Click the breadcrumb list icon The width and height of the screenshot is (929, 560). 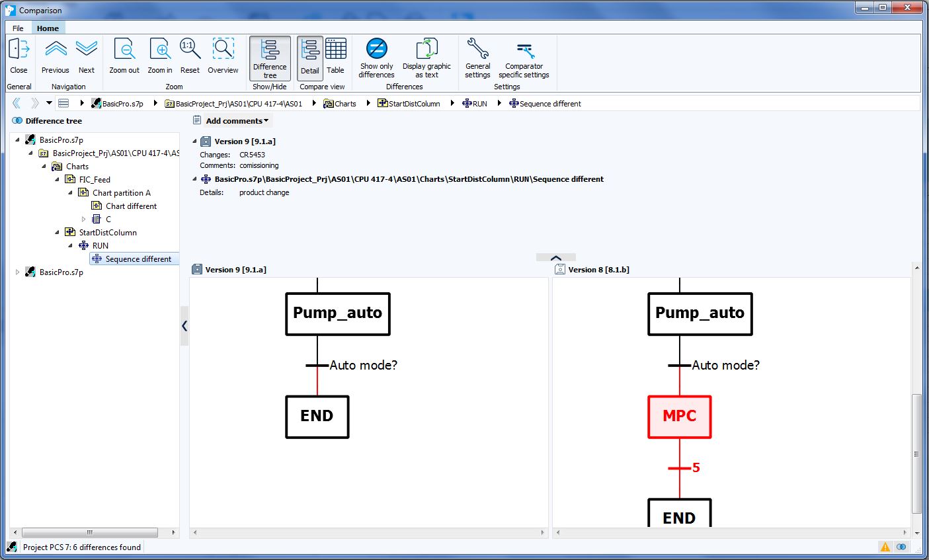tap(63, 103)
